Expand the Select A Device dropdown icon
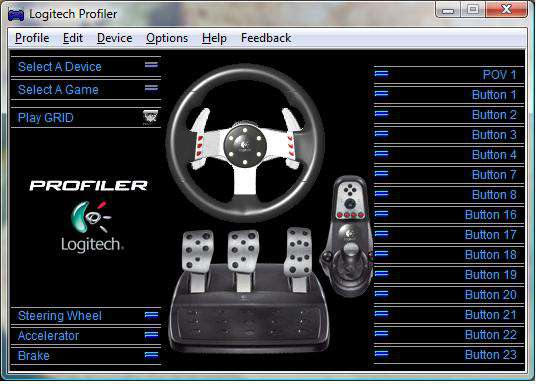 click(x=151, y=65)
